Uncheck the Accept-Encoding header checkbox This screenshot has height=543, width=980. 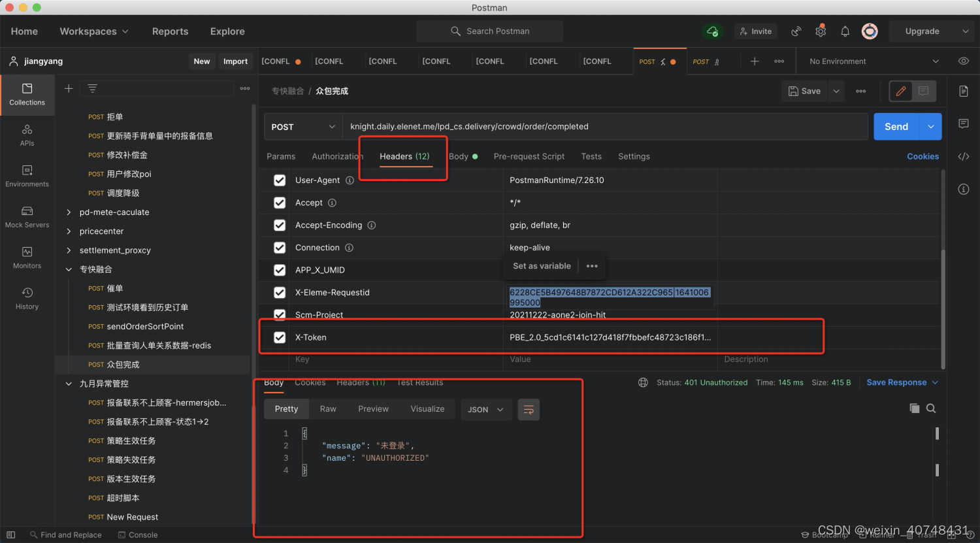coord(280,225)
